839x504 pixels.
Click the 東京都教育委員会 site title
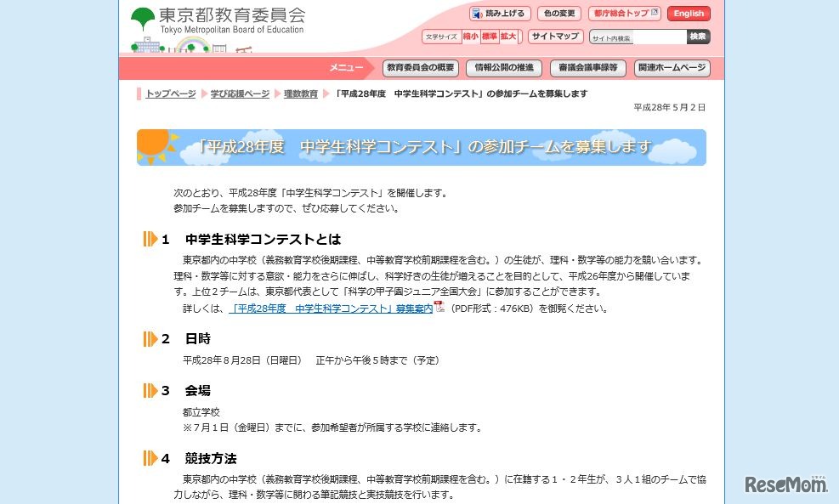[232, 15]
